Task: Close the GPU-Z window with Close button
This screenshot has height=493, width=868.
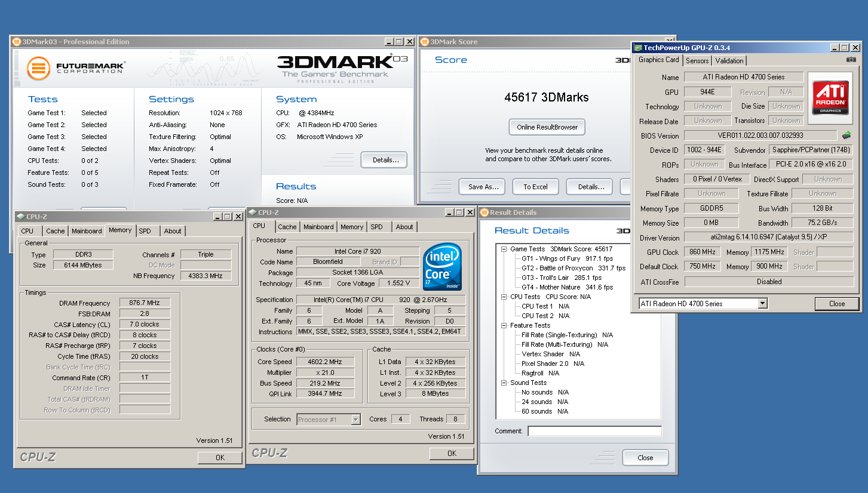Action: coord(836,304)
